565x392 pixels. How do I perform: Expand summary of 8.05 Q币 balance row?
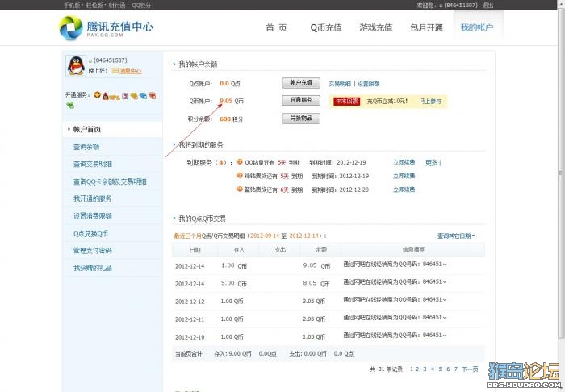pyautogui.click(x=444, y=281)
